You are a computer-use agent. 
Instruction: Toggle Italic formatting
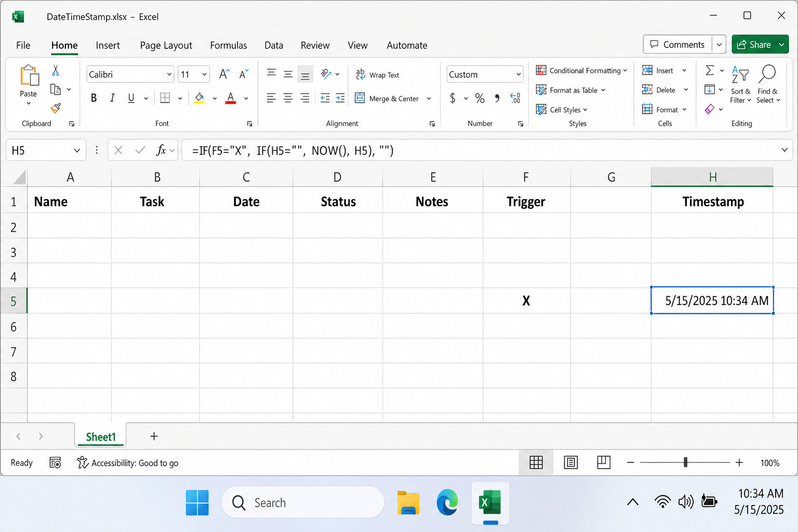click(x=112, y=98)
